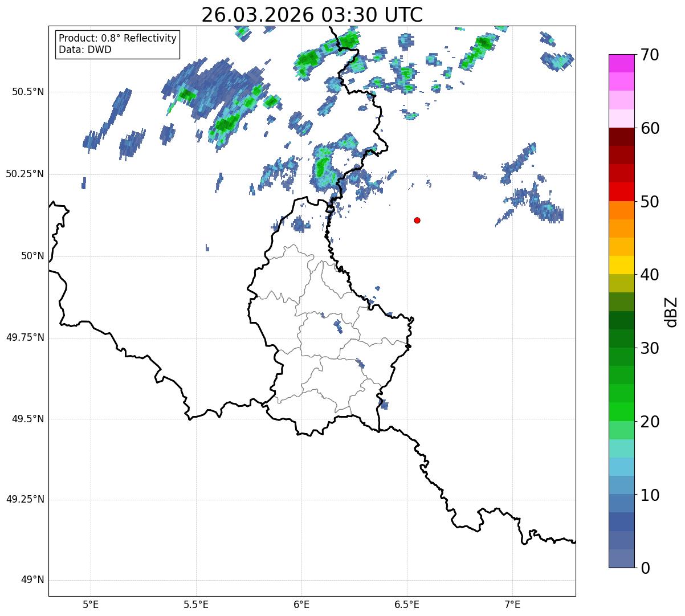Viewport: 685px width, 616px height.
Task: Click the latitude label "50°N"
Action: coord(32,256)
